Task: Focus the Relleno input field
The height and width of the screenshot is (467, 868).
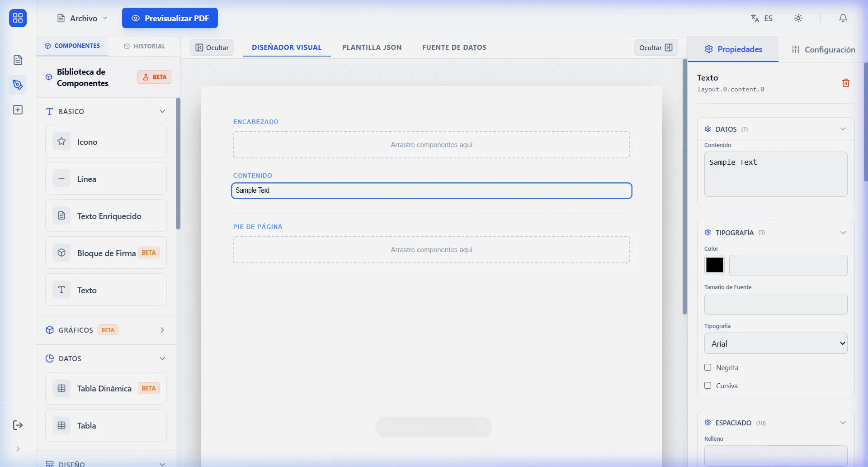Action: [776, 456]
